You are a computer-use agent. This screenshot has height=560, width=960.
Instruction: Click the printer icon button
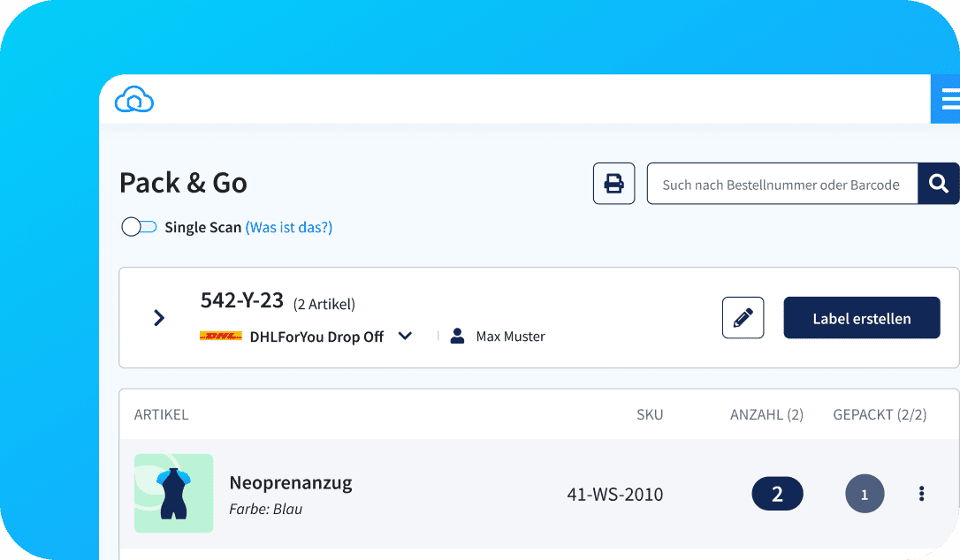pyautogui.click(x=613, y=184)
